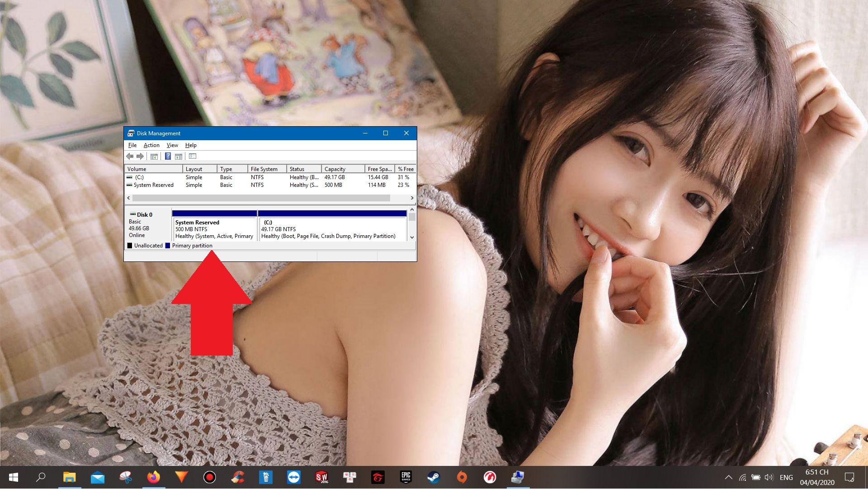Viewport: 868px width, 489px height.
Task: Click the Forward arrow in Disk Management toolbar
Action: [140, 157]
